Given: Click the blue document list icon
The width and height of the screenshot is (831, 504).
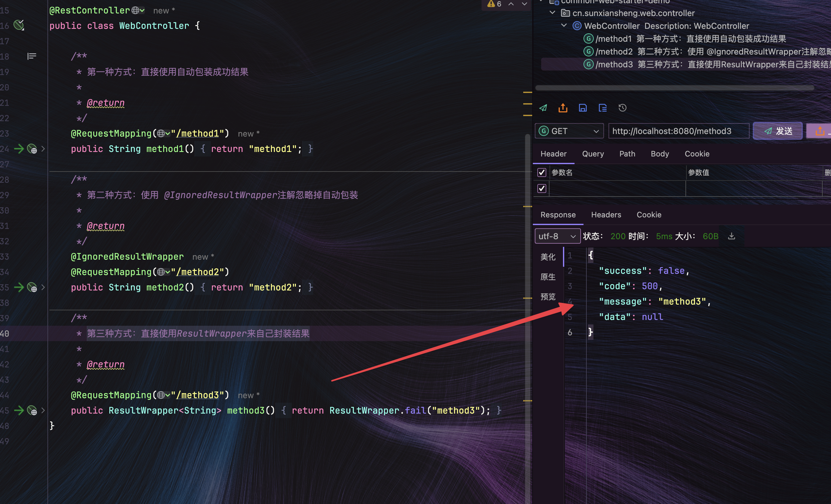Looking at the screenshot, I should click(603, 108).
